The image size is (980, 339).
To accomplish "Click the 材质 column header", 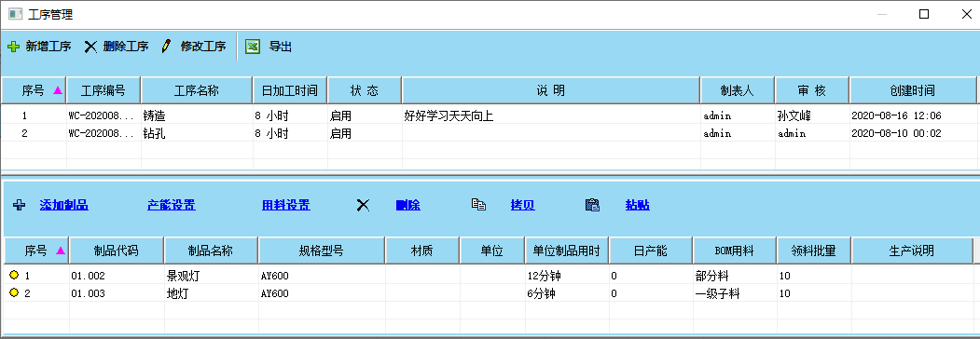I will pos(422,251).
